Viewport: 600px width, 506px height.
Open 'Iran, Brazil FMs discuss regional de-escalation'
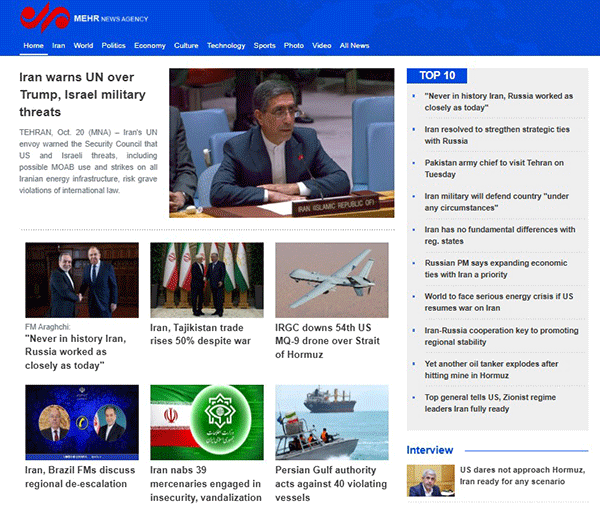tap(80, 477)
